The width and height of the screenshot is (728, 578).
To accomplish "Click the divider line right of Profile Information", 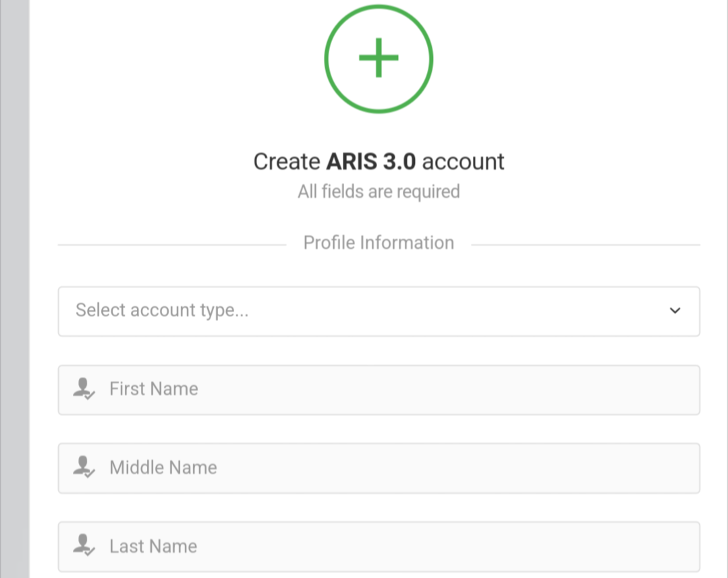I will 585,245.
